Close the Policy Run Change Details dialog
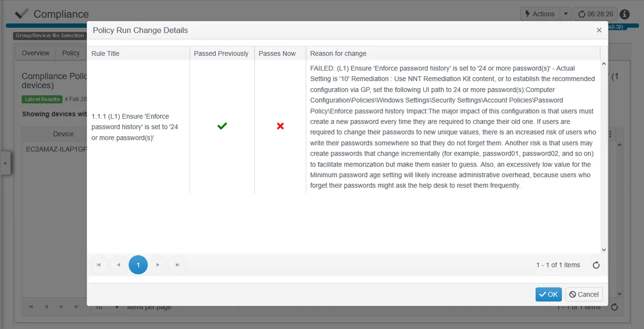 (599, 30)
